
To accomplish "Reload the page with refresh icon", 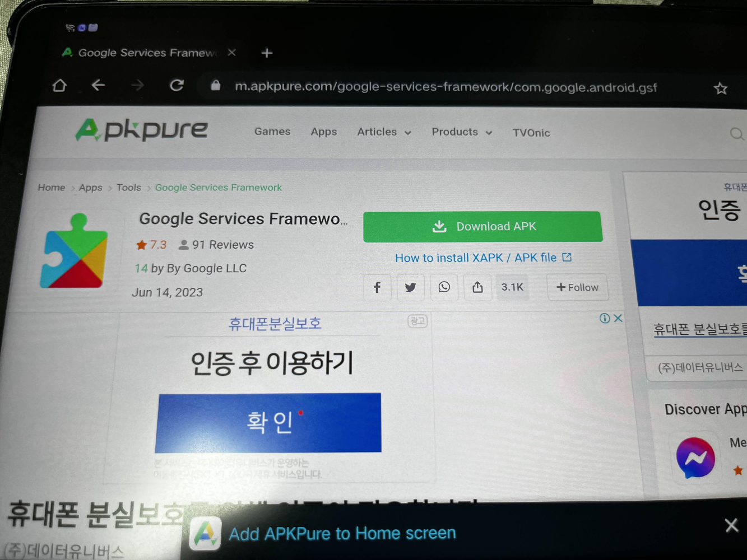I will (x=177, y=85).
